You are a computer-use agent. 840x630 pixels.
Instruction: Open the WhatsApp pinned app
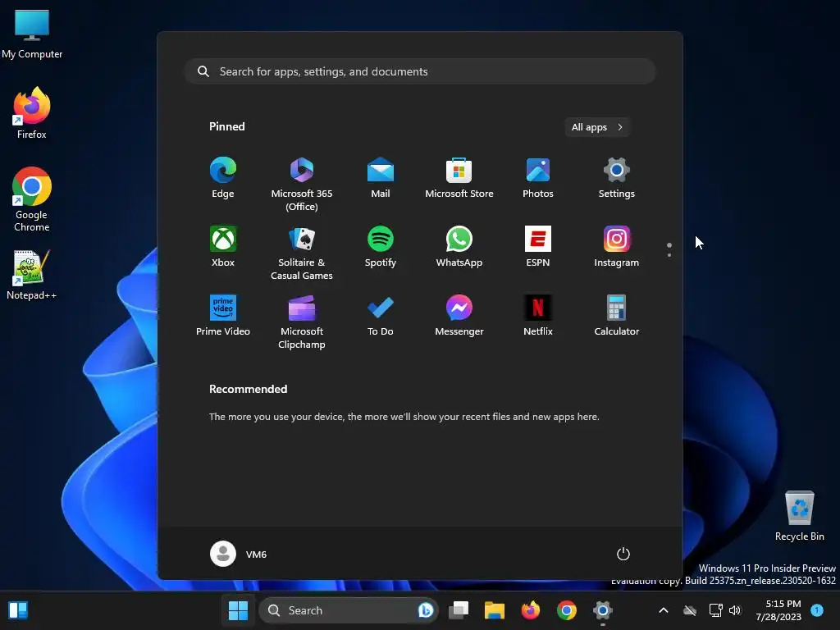459,247
